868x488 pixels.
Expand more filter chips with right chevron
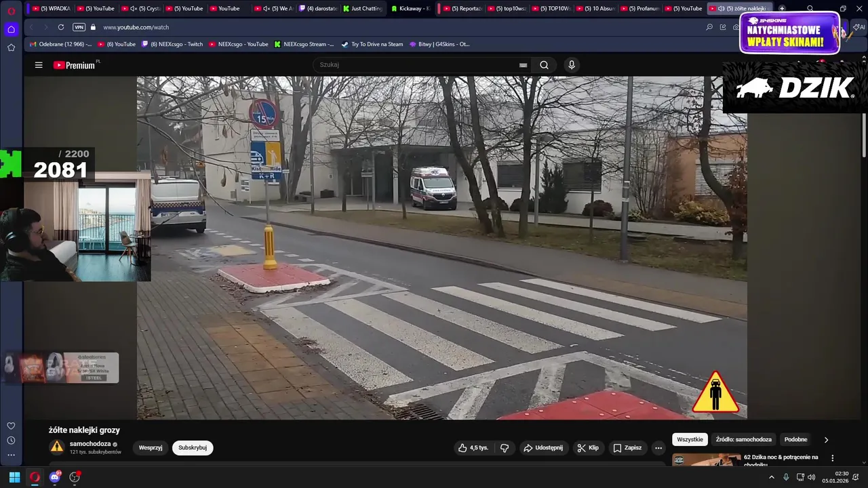click(826, 440)
